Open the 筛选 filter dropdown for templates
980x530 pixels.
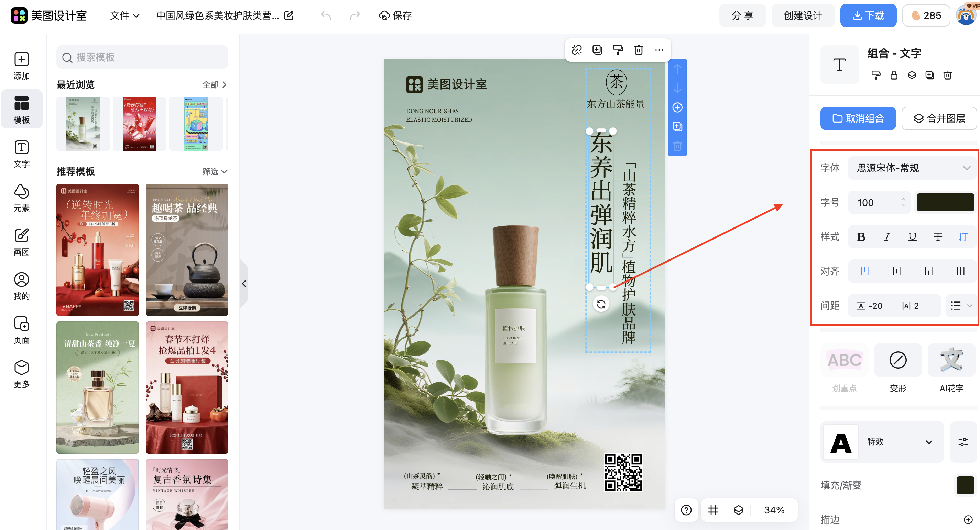(x=214, y=171)
